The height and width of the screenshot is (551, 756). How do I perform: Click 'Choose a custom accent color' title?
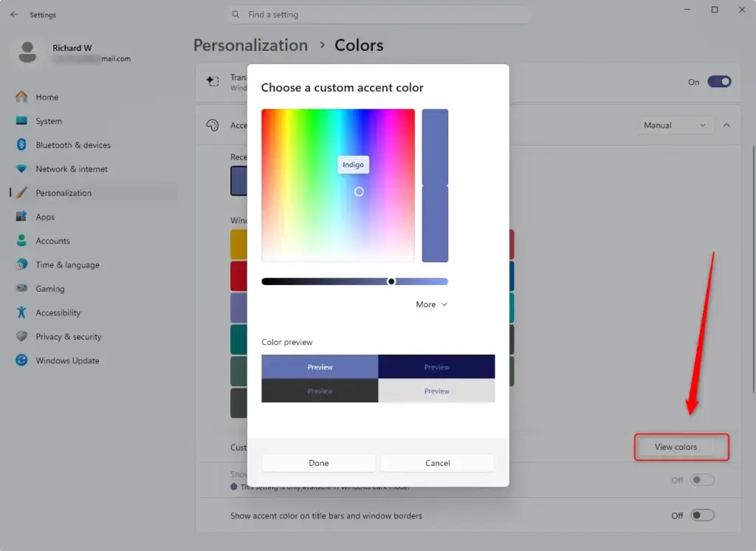[x=343, y=87]
